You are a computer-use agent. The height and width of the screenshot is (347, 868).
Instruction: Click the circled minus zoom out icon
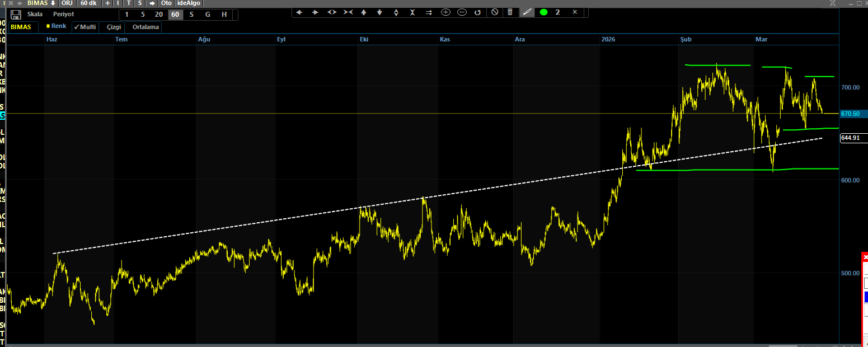[x=462, y=12]
